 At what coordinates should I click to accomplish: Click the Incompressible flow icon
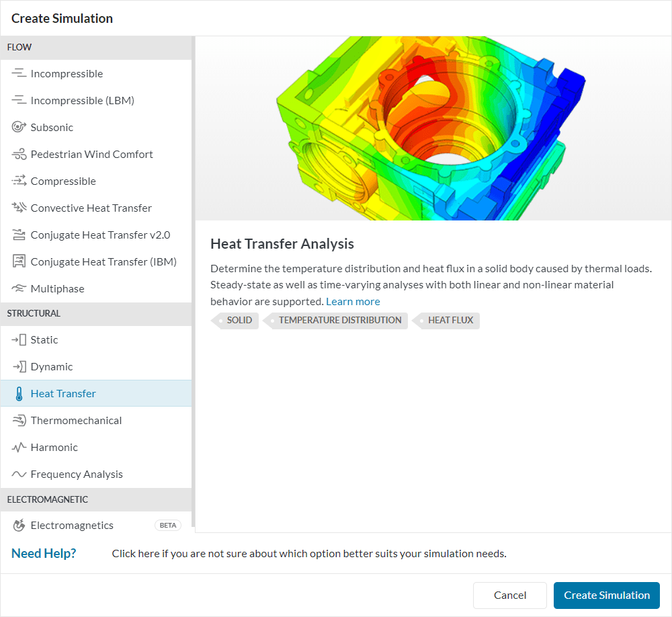tap(19, 73)
